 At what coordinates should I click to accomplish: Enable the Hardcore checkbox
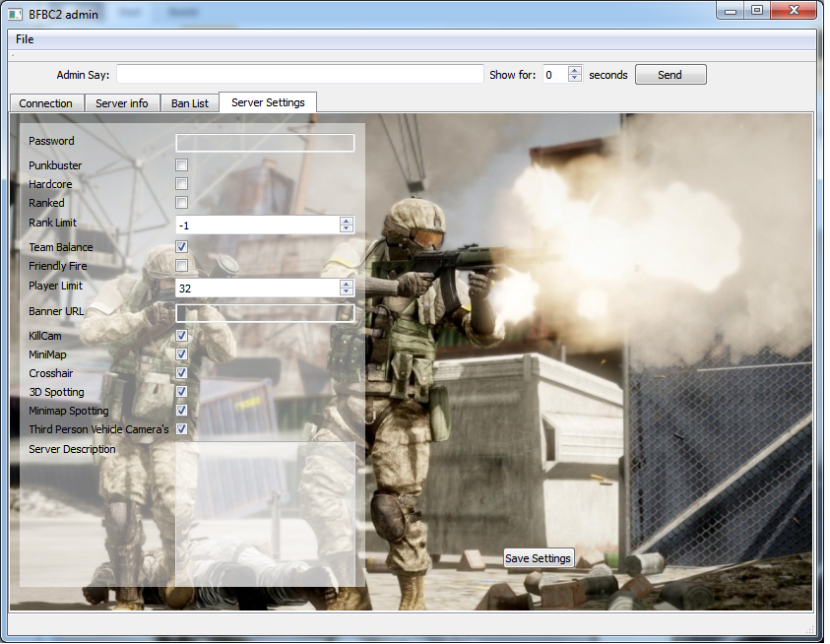182,184
